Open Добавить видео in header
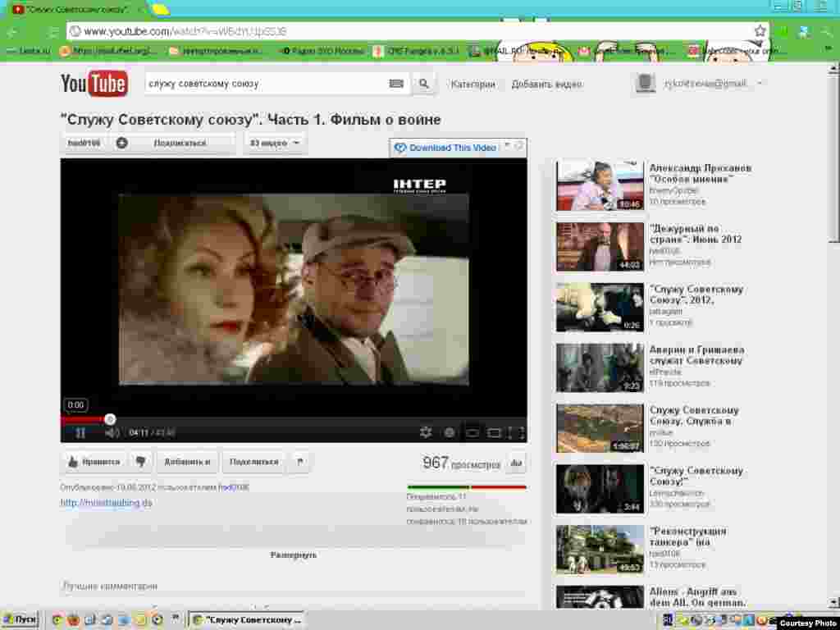 coord(546,84)
